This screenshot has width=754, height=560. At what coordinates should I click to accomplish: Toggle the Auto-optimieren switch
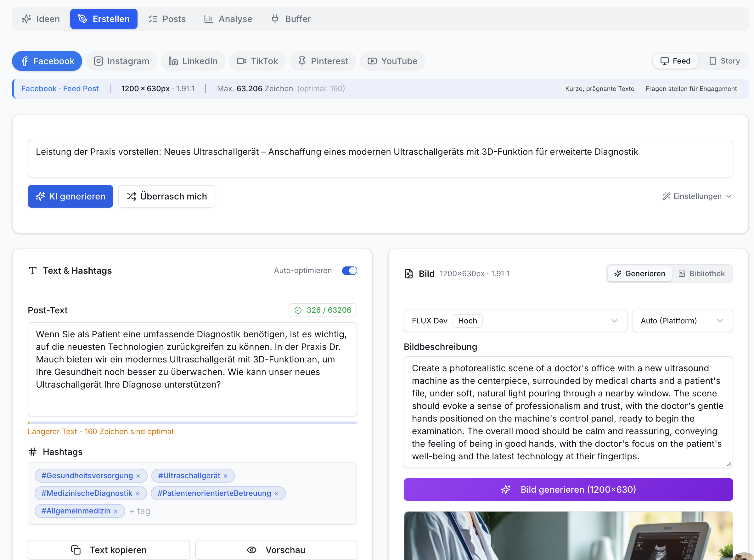[350, 271]
